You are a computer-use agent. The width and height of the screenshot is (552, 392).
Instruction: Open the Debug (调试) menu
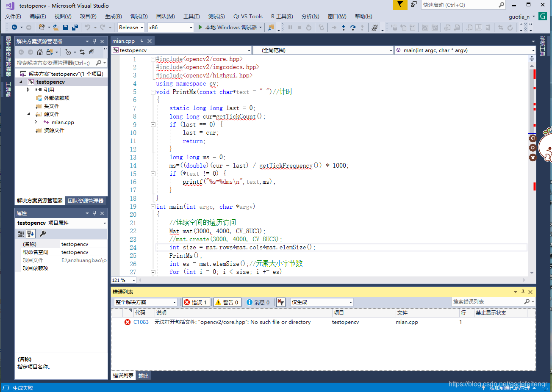139,17
